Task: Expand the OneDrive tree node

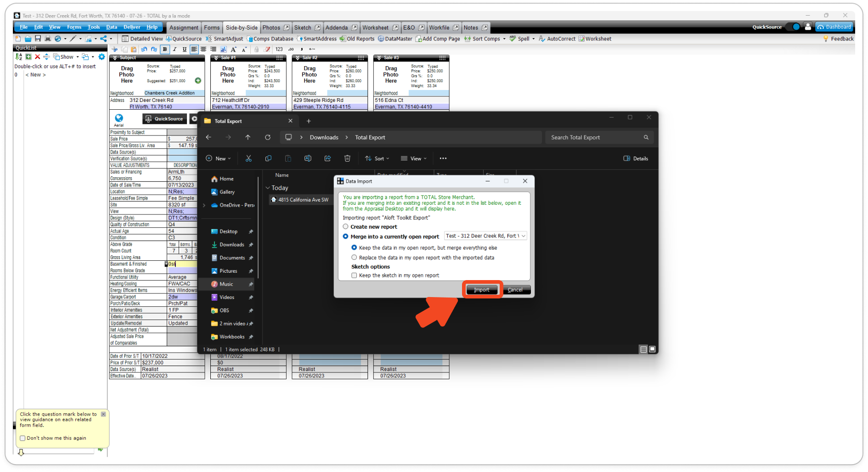Action: point(204,205)
